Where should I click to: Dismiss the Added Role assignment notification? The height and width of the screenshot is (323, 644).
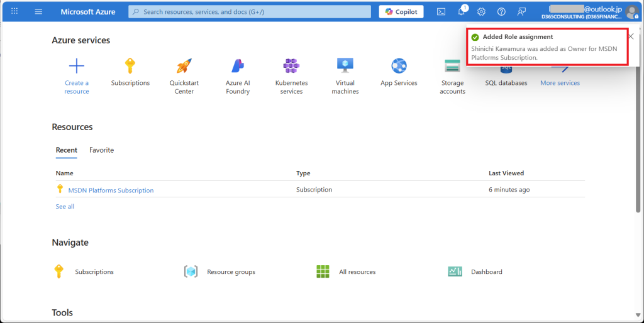631,36
